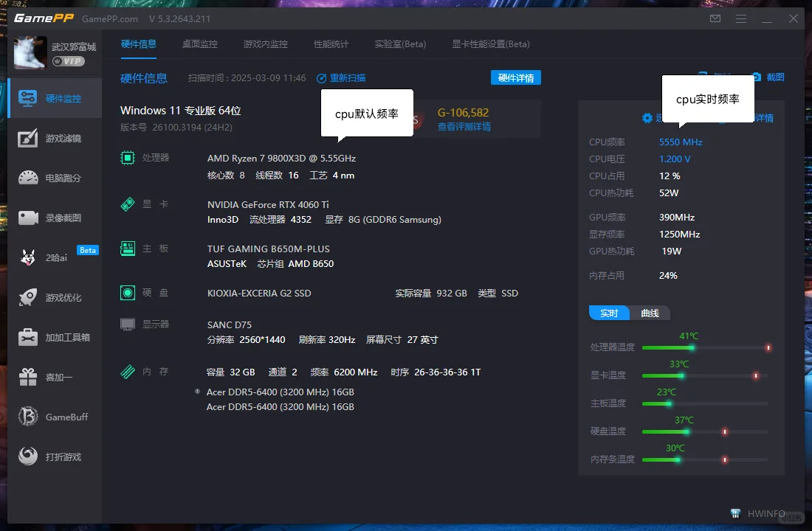Click NVIDIA GeForce RTX 4060 Ti text

click(268, 204)
